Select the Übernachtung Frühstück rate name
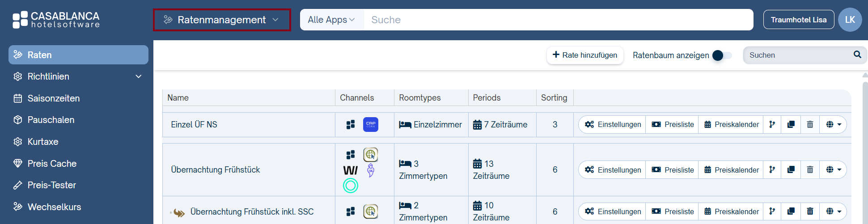 coord(216,169)
